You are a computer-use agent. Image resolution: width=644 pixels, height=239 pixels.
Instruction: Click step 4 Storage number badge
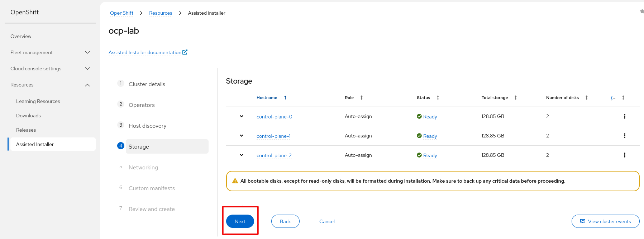click(121, 146)
